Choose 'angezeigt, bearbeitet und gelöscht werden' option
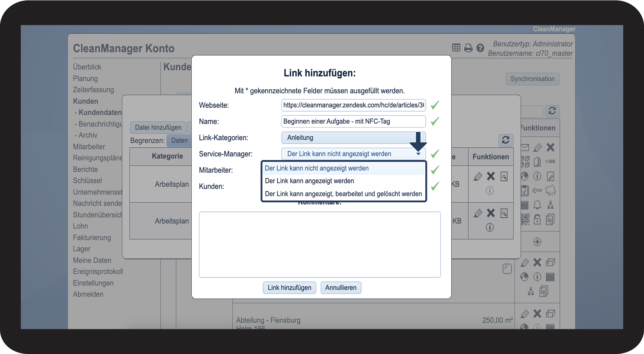 [x=343, y=194]
